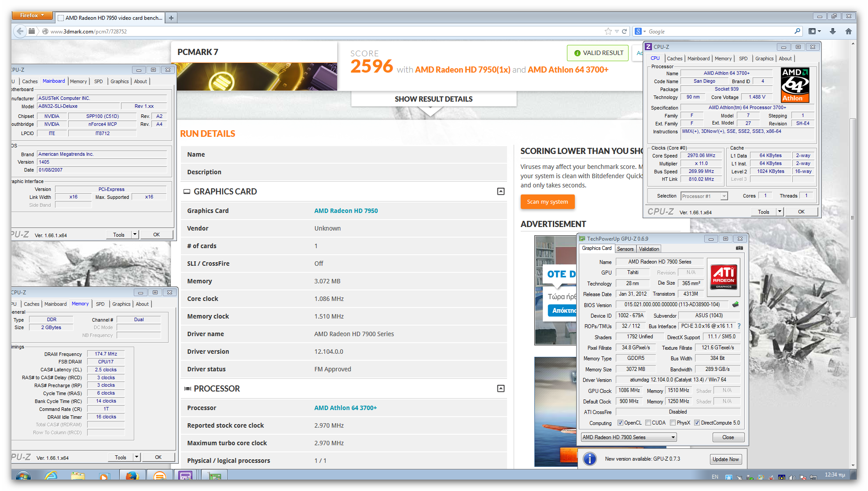868x491 pixels.
Task: Open URL history dropdown arrow
Action: tap(617, 31)
